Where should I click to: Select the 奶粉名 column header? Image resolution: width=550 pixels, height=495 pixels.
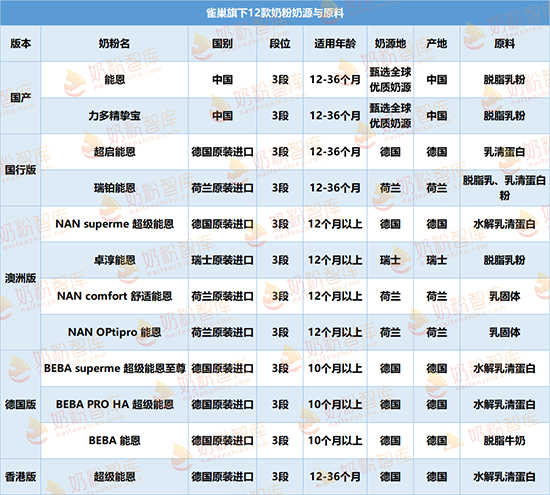point(114,44)
